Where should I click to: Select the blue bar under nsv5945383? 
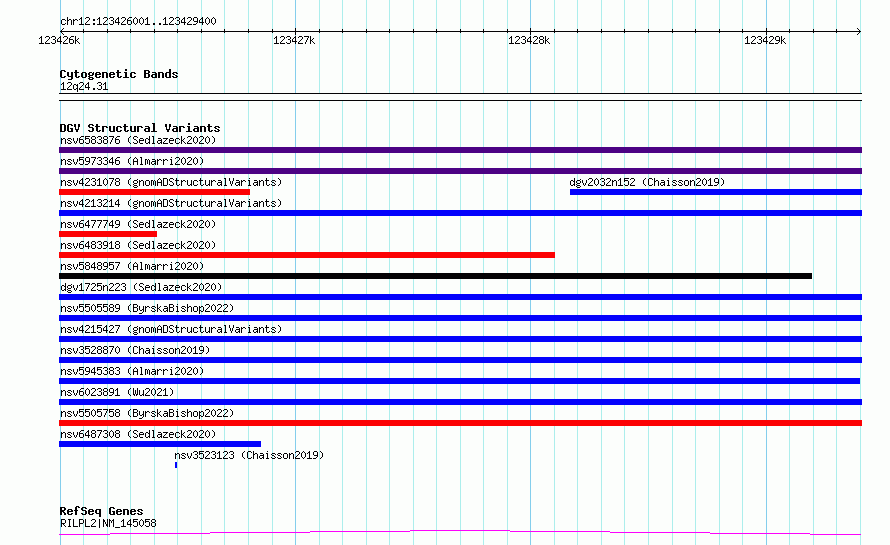[x=460, y=381]
